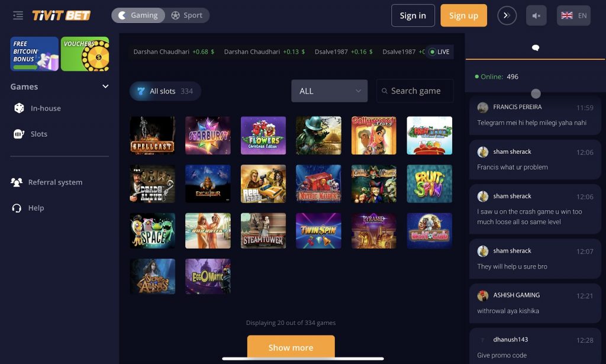
Task: Select the In-house dice icon
Action: click(19, 108)
